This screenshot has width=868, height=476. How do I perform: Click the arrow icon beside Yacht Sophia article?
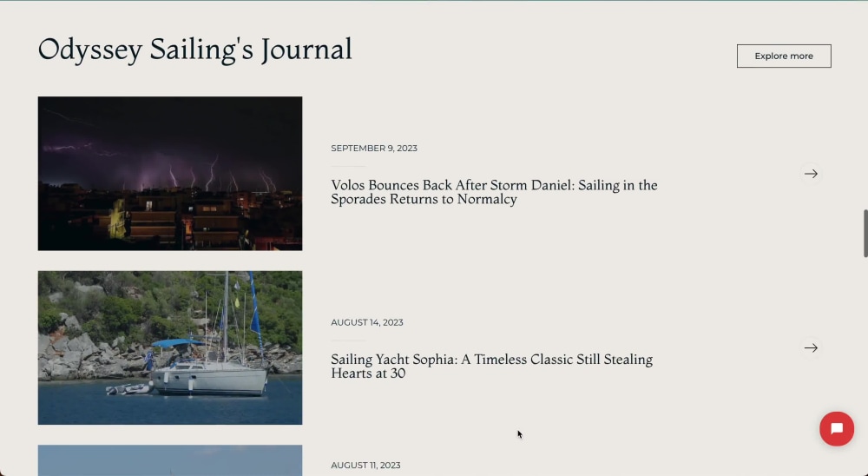coord(811,348)
